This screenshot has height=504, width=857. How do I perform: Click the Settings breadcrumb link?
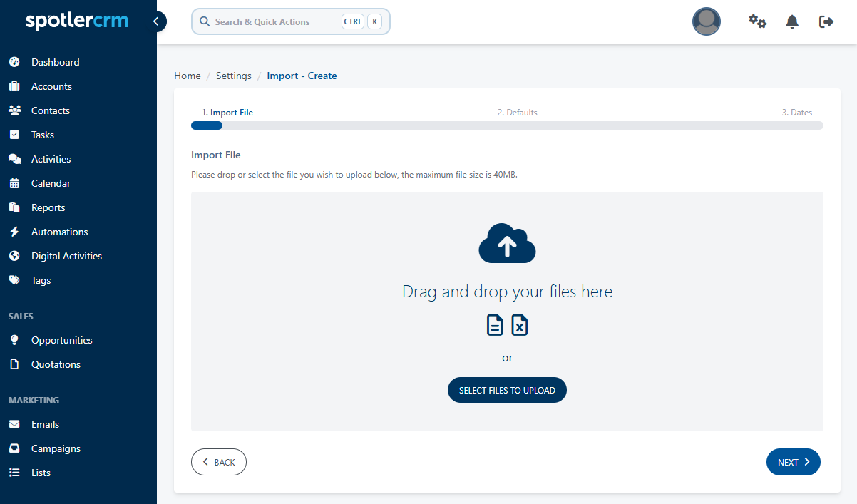(234, 76)
